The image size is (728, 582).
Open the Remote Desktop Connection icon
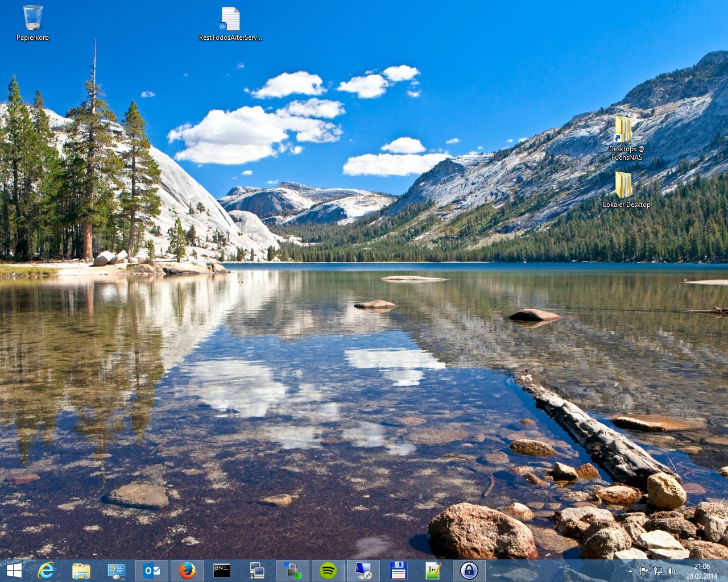tap(363, 571)
